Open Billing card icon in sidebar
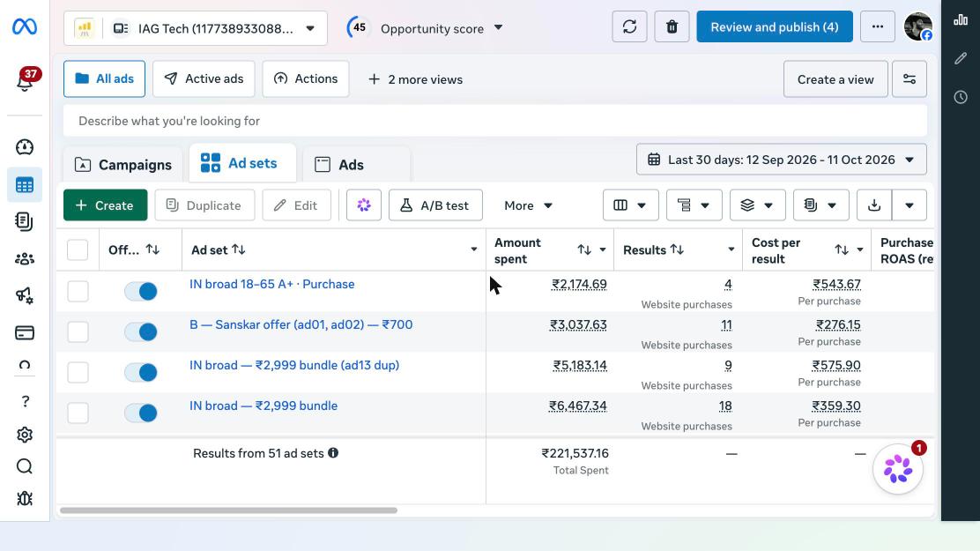Screen dimensions: 980x551 pyautogui.click(x=25, y=332)
